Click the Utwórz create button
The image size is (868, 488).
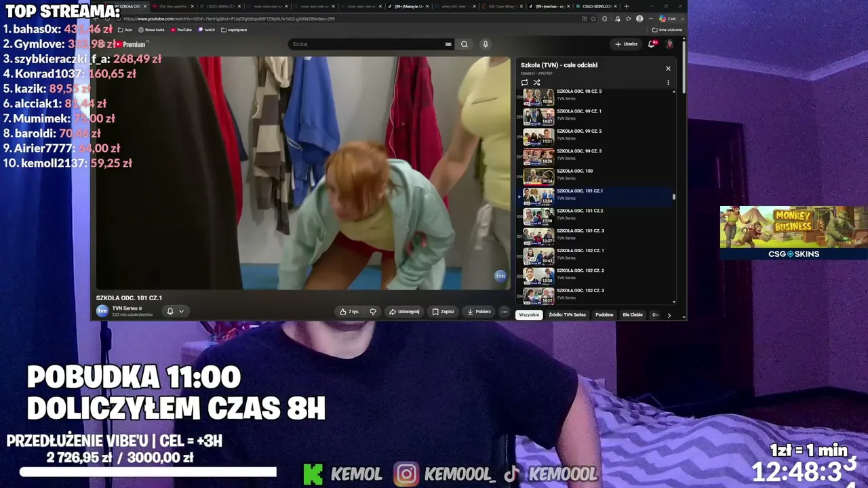click(626, 44)
